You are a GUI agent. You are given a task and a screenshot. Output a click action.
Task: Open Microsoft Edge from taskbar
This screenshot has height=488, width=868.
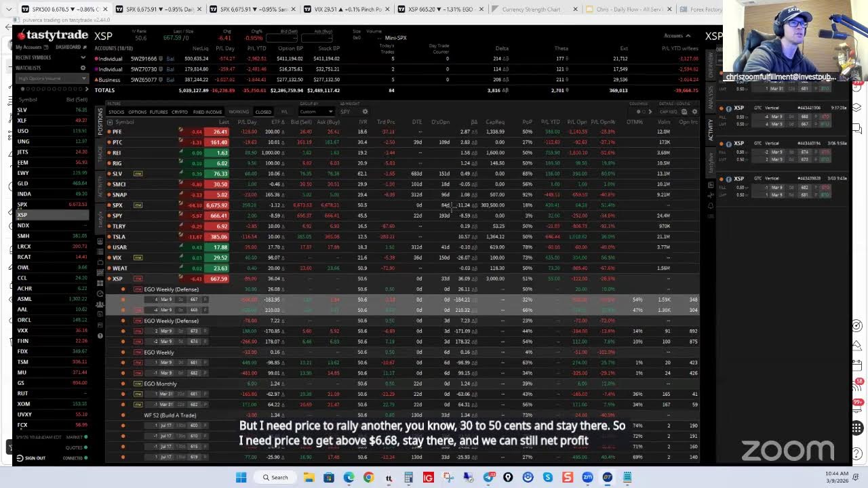point(349,477)
